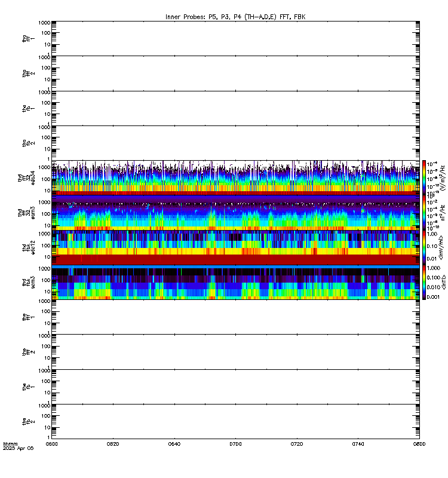The height and width of the screenshot is (478, 448).
Task: Click the '1.000' color bar tick value
Action: pos(434,268)
